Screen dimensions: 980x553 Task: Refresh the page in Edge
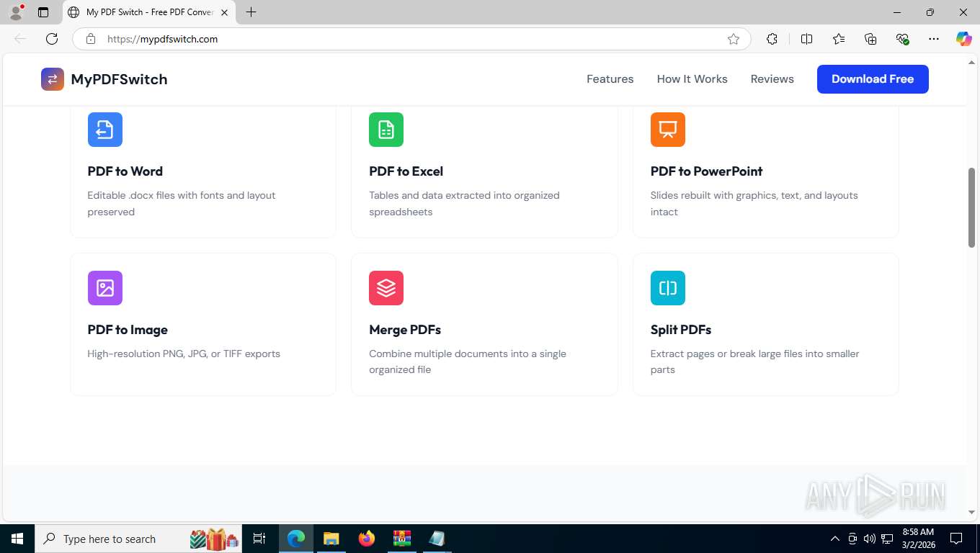pyautogui.click(x=52, y=39)
